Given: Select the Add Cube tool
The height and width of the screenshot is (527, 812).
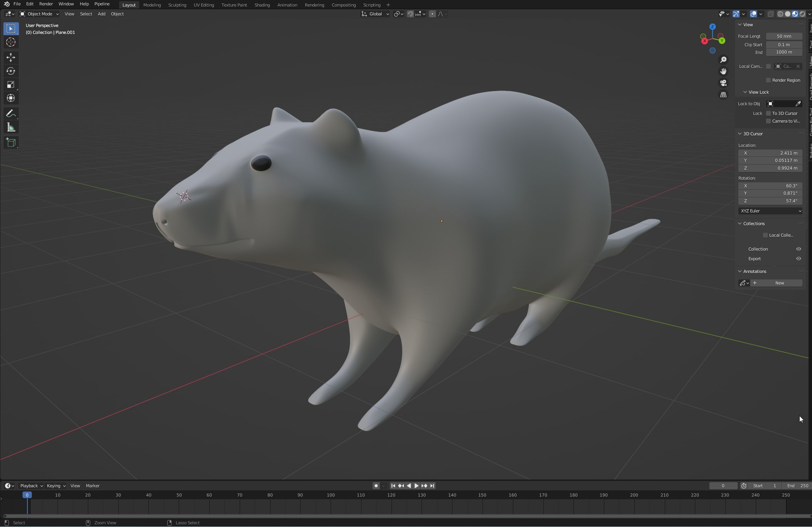Looking at the screenshot, I should coord(11,143).
